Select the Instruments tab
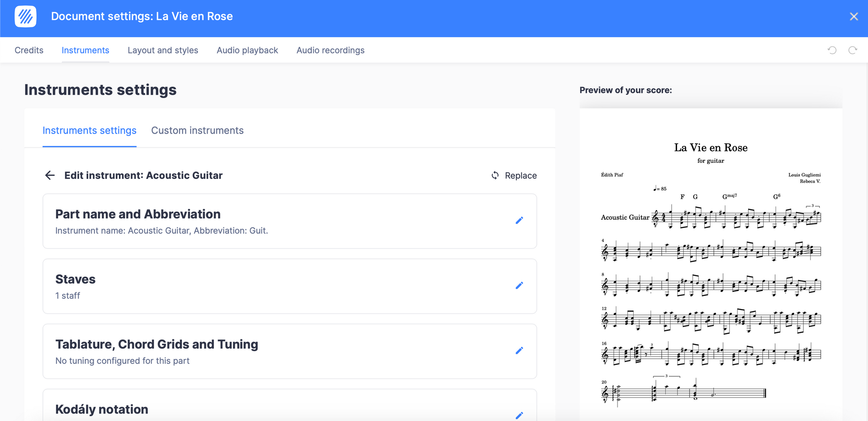The image size is (868, 421). (x=85, y=50)
